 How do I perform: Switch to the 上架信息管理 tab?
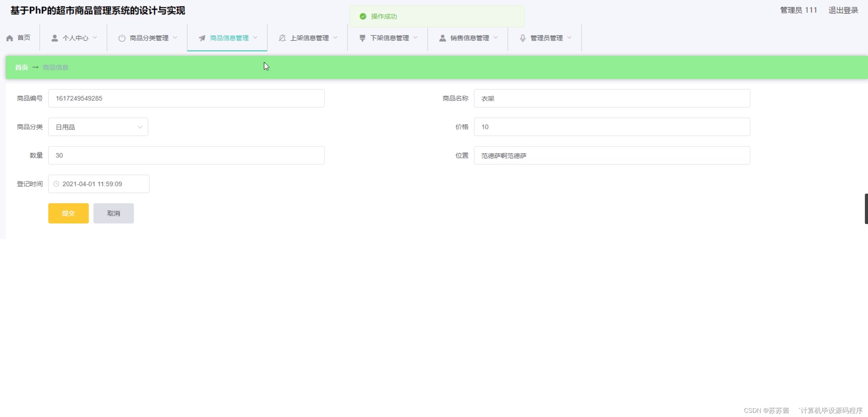[x=310, y=38]
